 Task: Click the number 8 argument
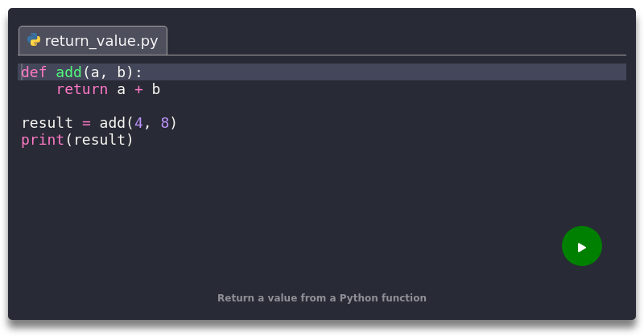165,123
